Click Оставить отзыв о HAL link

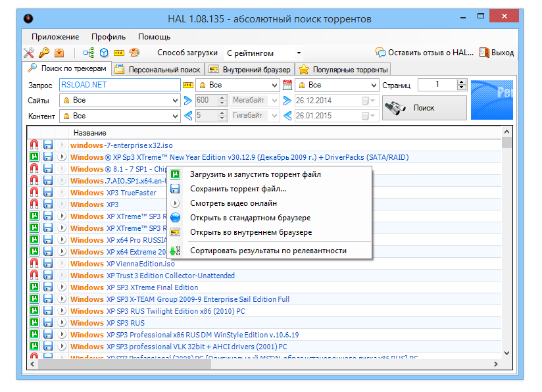click(425, 53)
